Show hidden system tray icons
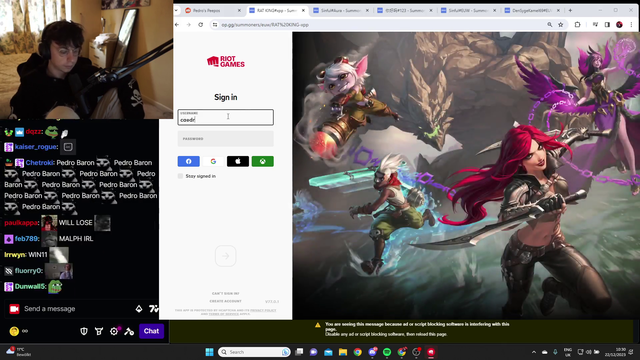 tap(534, 352)
